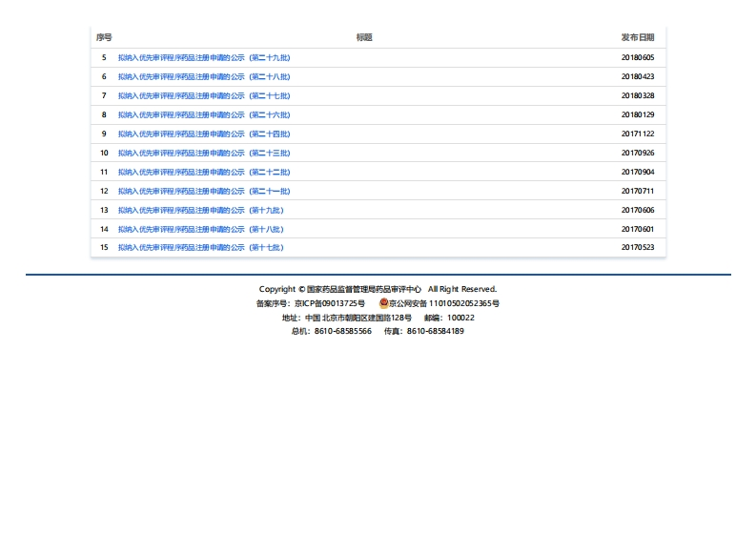756x535 pixels.
Task: Open the 第二十四批 announcement link
Action: coord(204,134)
